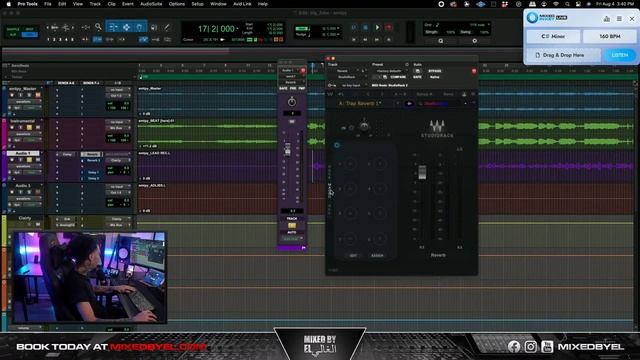The height and width of the screenshot is (360, 640).
Task: Toggle plugin BYPASS button
Action: click(x=435, y=71)
